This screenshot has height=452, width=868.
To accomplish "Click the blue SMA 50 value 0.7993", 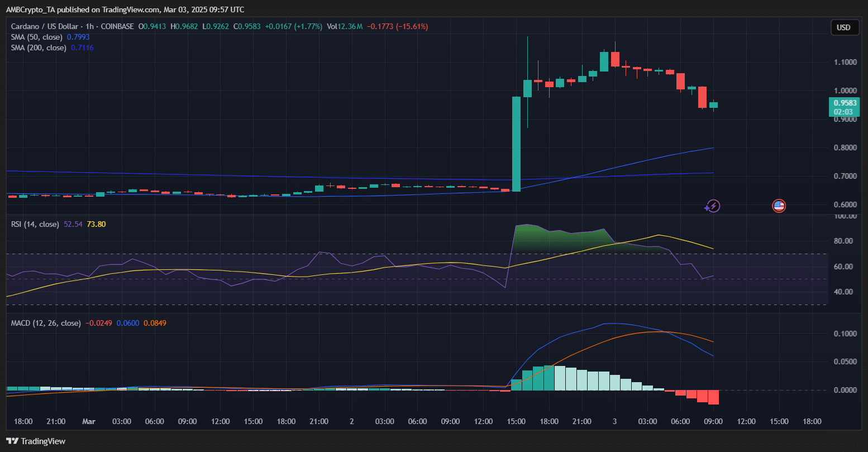I will [x=78, y=37].
